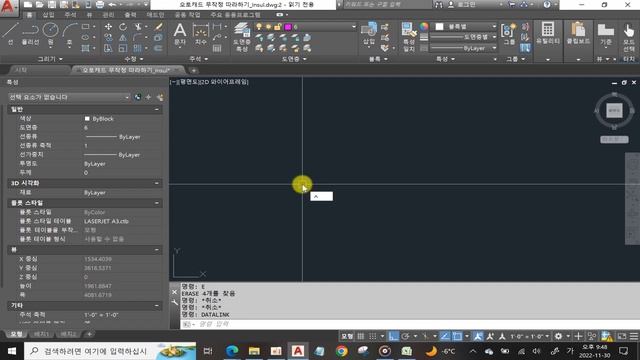Screen dimensions: 640x360
Task: Click the ViewCube top face
Action: [614, 110]
